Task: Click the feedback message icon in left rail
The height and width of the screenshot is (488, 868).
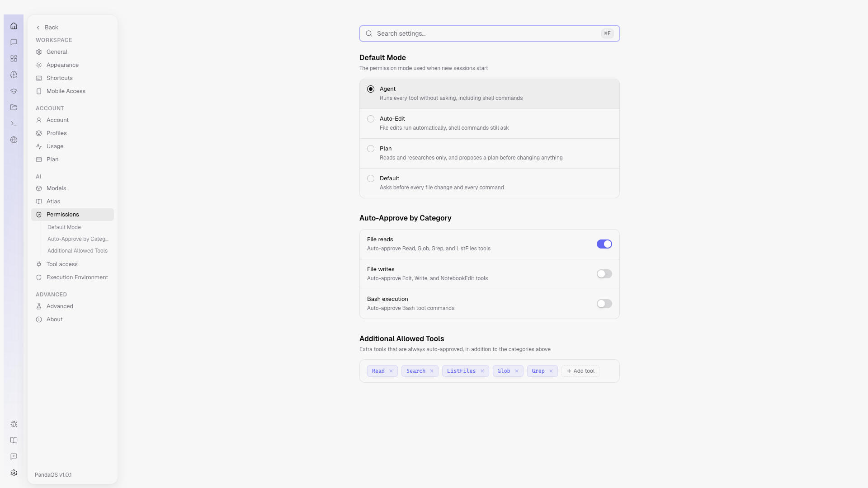Action: [14, 456]
